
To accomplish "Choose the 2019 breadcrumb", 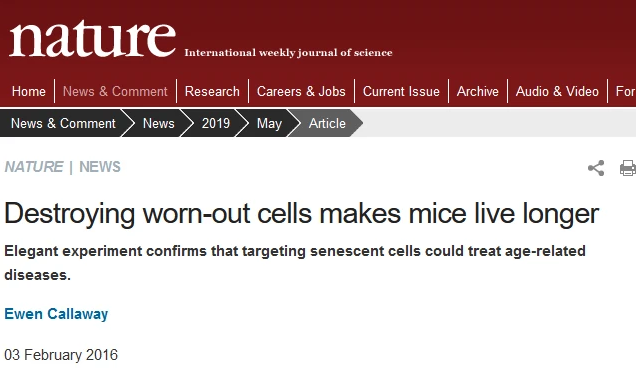I will point(216,123).
